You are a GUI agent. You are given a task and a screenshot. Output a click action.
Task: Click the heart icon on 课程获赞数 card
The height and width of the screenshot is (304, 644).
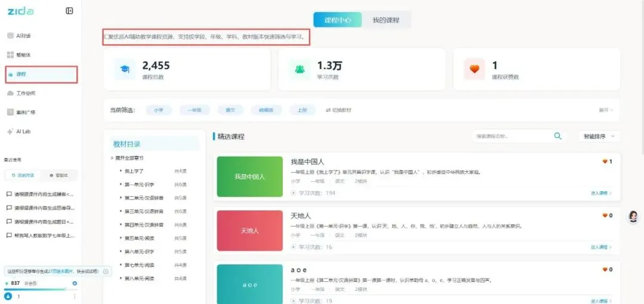475,69
